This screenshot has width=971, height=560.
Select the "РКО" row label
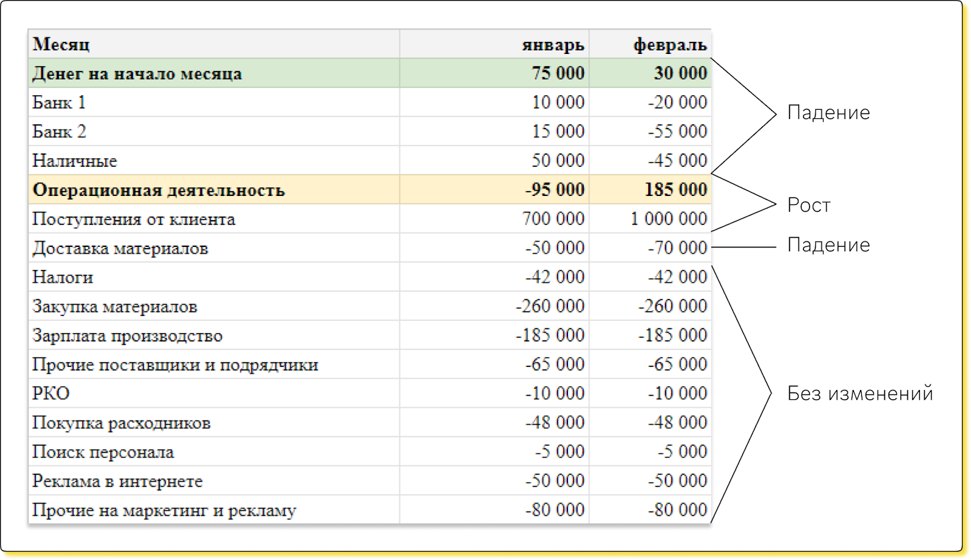pos(51,394)
